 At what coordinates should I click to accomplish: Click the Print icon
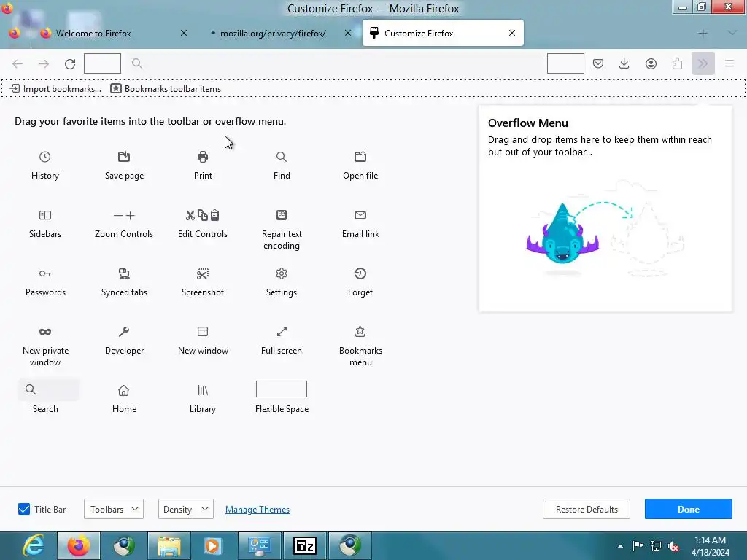pos(203,157)
